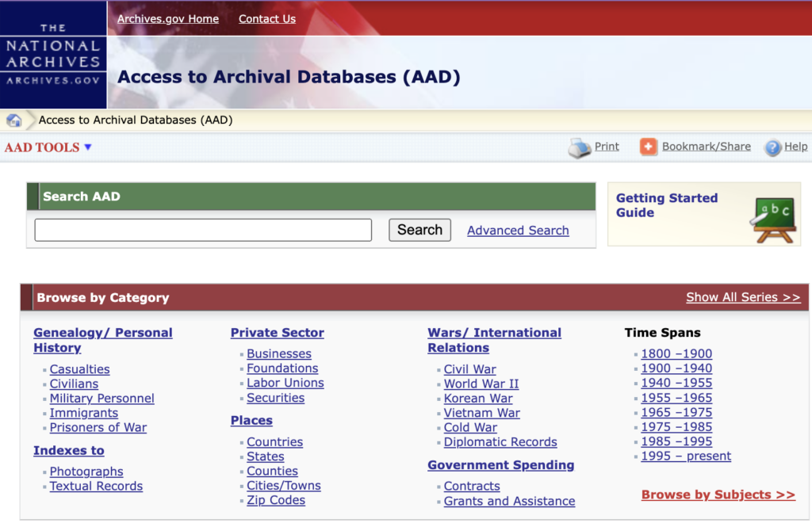Click the home icon in breadcrumb bar
The image size is (812, 523).
pyautogui.click(x=14, y=120)
